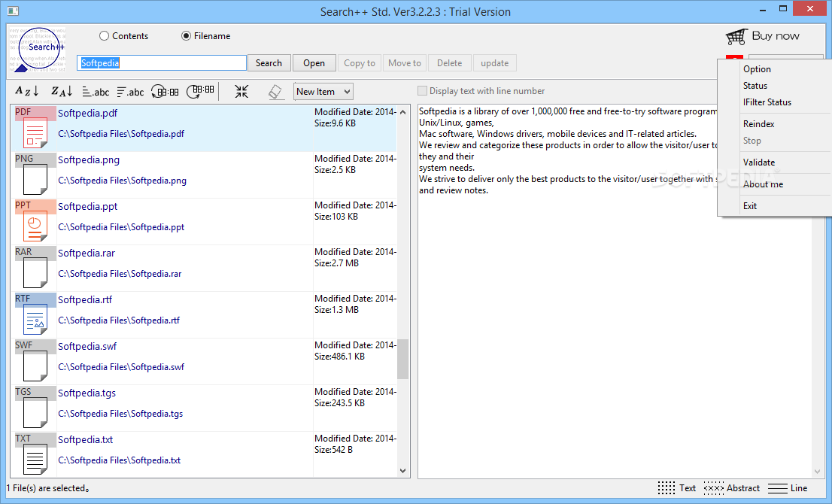
Task: Click the C:\Softpedia Files\Softpedia.rar path
Action: 120,274
